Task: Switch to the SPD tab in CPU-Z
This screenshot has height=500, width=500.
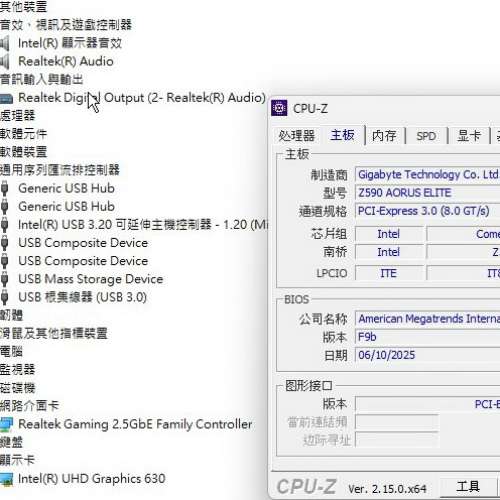Action: (426, 136)
